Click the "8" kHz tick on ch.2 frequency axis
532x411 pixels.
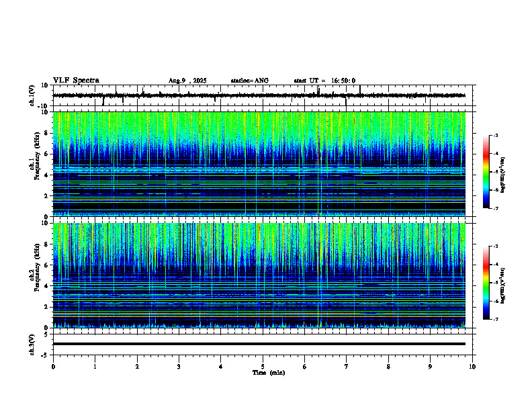click(x=47, y=244)
